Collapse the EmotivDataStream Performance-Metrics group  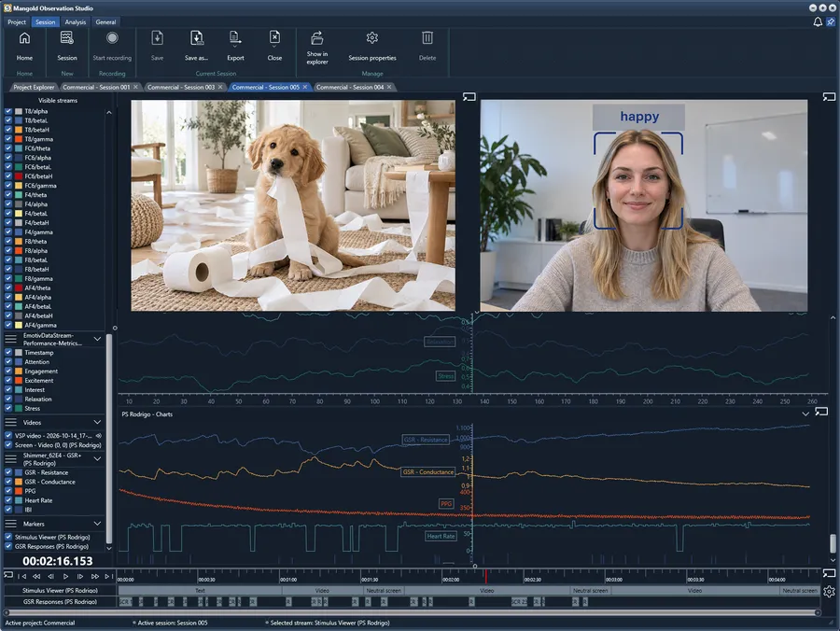pos(97,339)
